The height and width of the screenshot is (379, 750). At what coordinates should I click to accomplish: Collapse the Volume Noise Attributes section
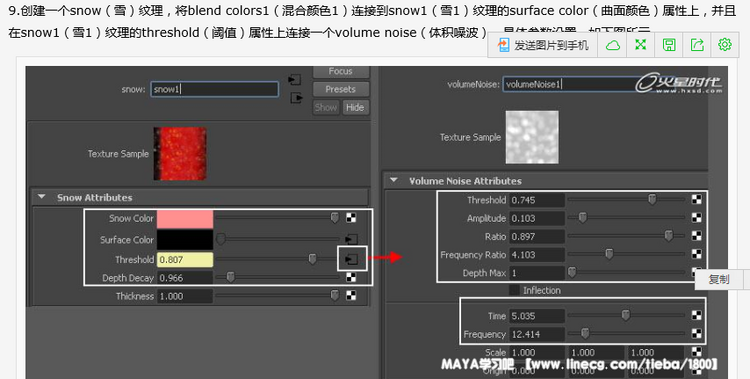394,180
